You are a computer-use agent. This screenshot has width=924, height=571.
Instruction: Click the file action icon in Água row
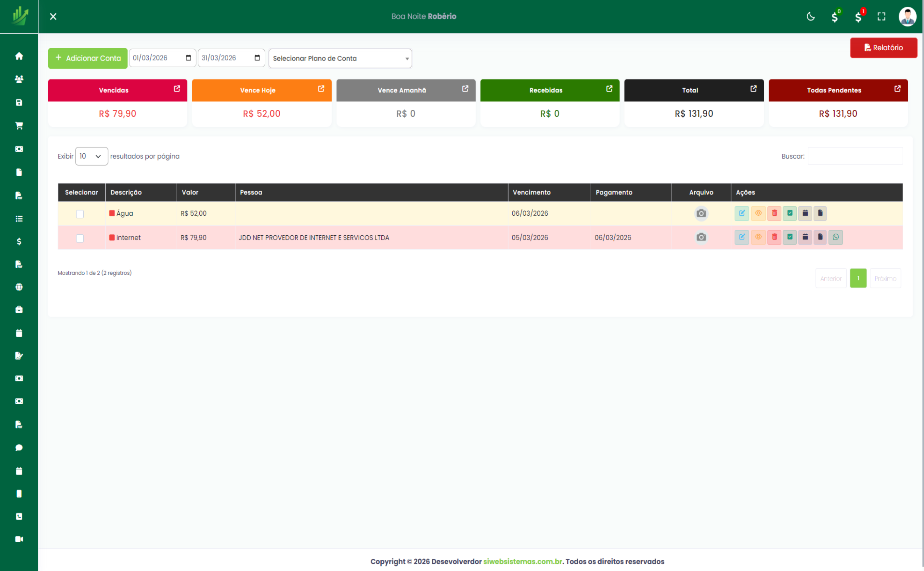(x=820, y=213)
